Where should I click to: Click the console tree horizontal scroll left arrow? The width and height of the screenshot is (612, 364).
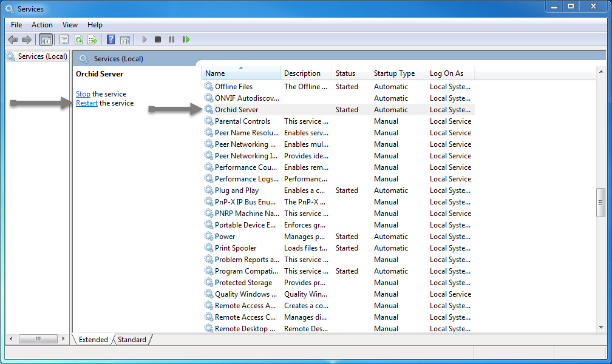(11, 339)
